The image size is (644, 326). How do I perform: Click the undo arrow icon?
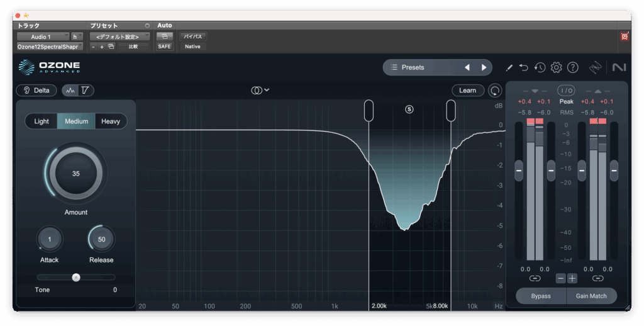(x=524, y=67)
